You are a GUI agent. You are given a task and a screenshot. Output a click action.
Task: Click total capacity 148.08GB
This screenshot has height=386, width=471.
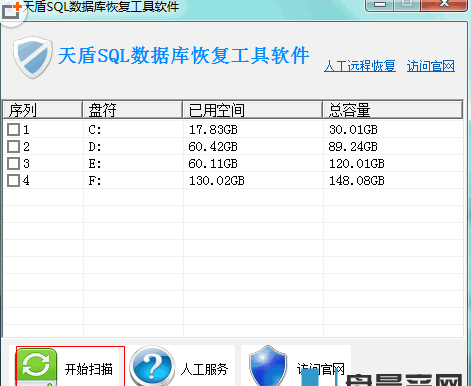click(x=357, y=181)
